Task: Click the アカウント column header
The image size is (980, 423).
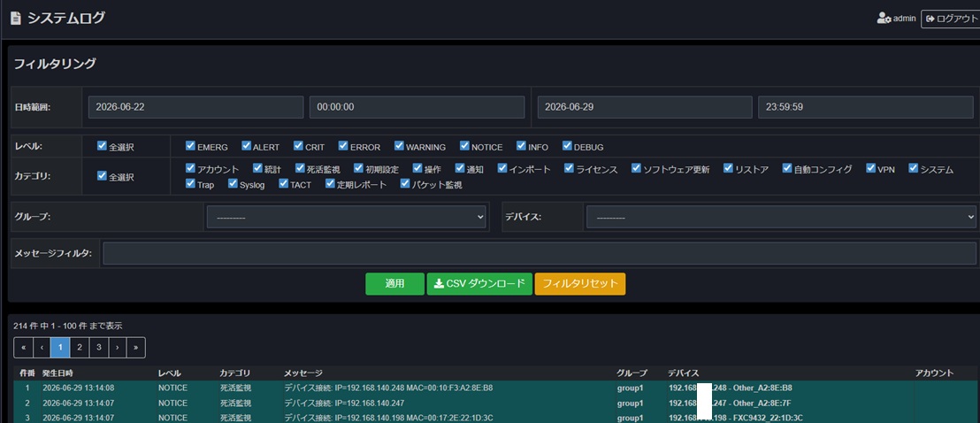Action: 934,373
